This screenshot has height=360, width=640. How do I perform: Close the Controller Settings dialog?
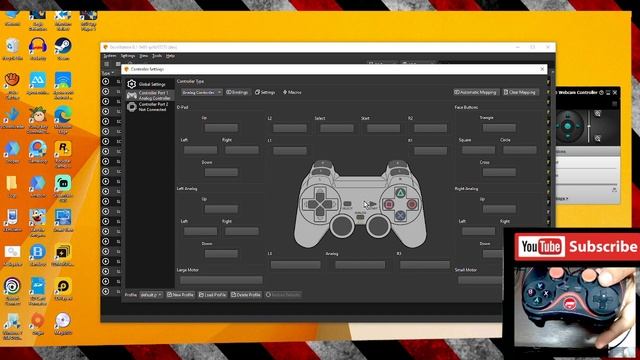(x=542, y=69)
